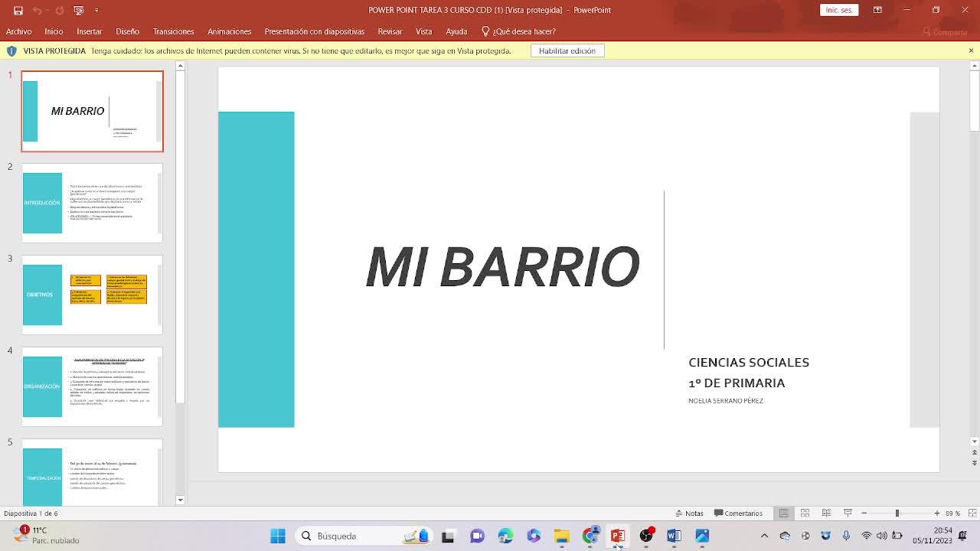Click Habilitar edición button

pyautogui.click(x=567, y=51)
